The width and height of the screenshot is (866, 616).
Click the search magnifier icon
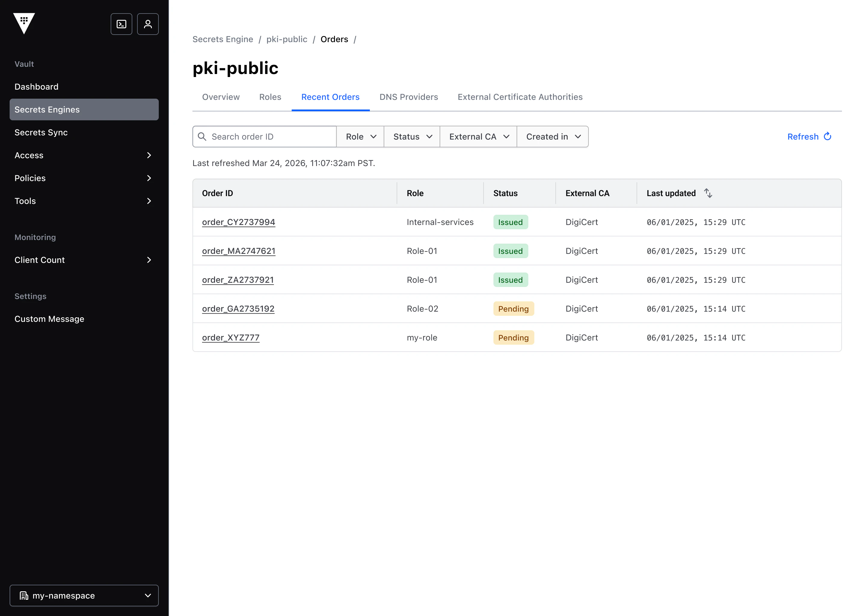(202, 137)
